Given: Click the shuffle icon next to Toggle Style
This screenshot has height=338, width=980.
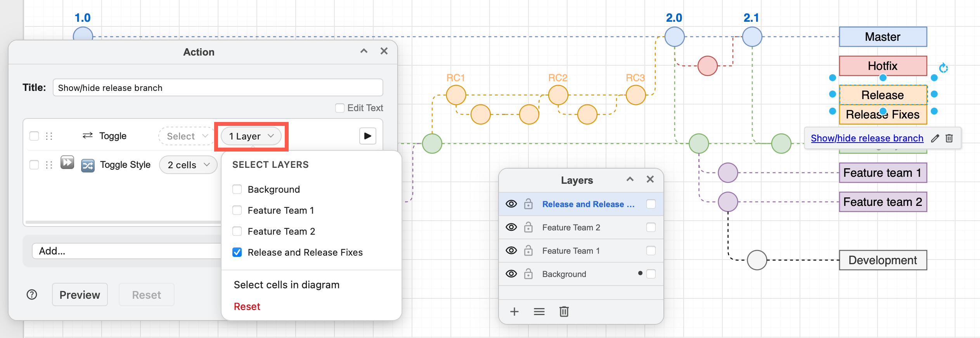Looking at the screenshot, I should (88, 166).
